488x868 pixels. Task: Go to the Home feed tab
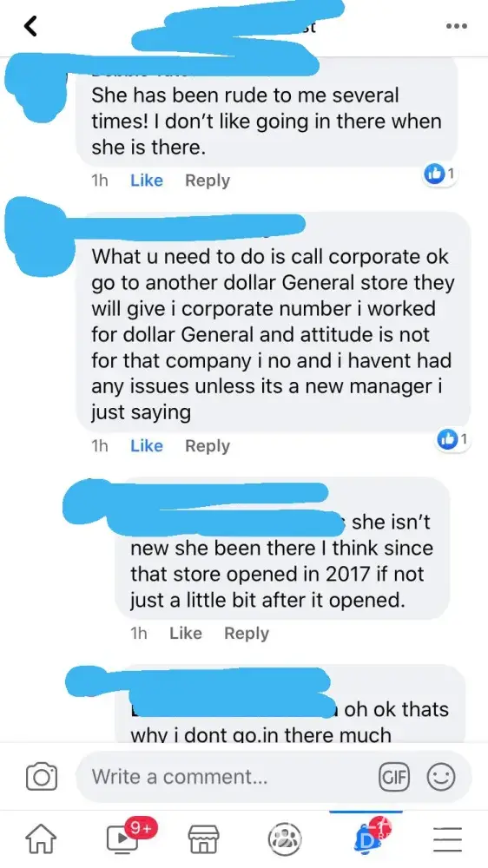point(42,838)
